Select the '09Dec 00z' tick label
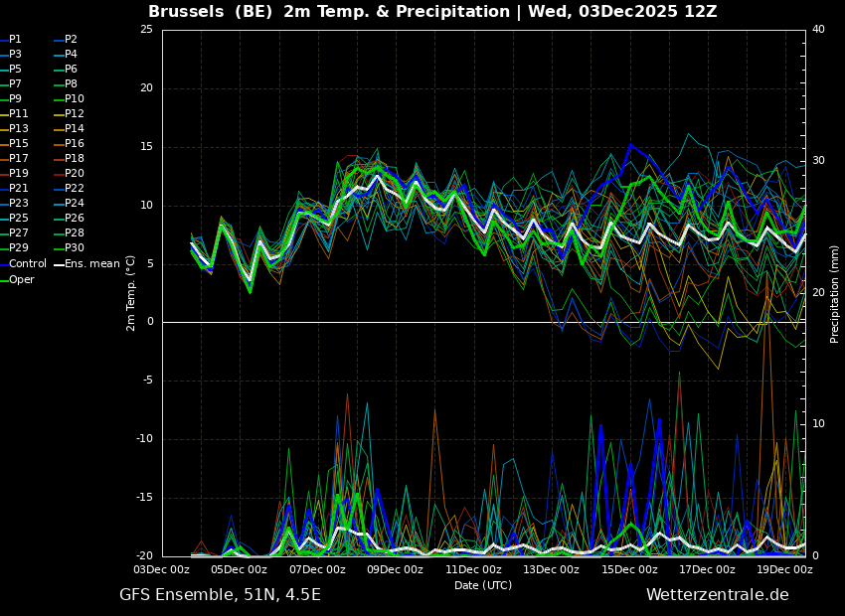Viewport: 845px width, 616px height. (x=396, y=569)
